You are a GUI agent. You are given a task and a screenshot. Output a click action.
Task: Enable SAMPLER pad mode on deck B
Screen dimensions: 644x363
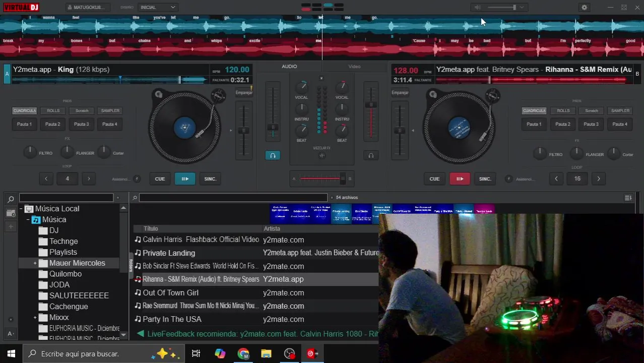(620, 110)
